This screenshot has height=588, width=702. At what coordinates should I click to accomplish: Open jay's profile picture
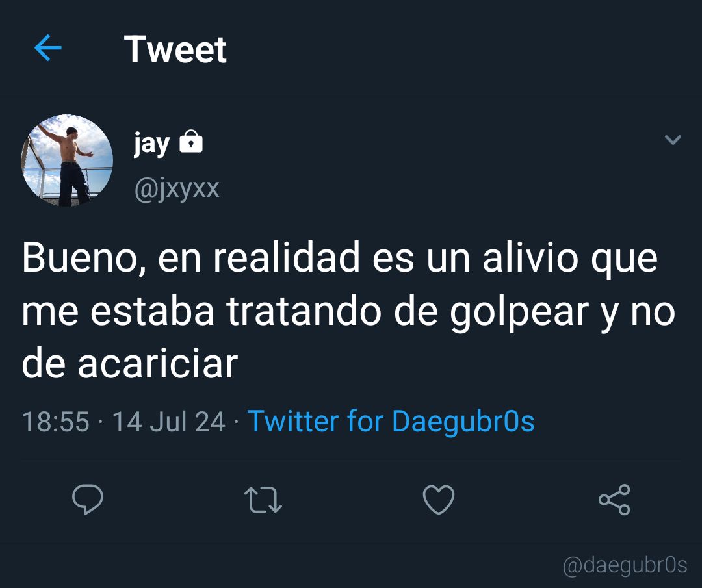pyautogui.click(x=67, y=160)
